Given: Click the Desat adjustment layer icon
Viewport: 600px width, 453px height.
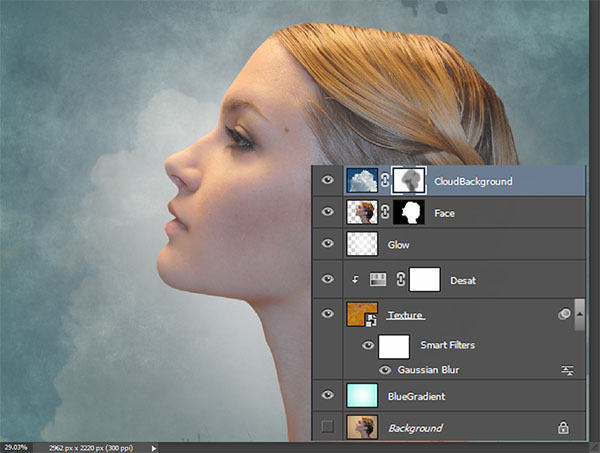Looking at the screenshot, I should pyautogui.click(x=379, y=281).
